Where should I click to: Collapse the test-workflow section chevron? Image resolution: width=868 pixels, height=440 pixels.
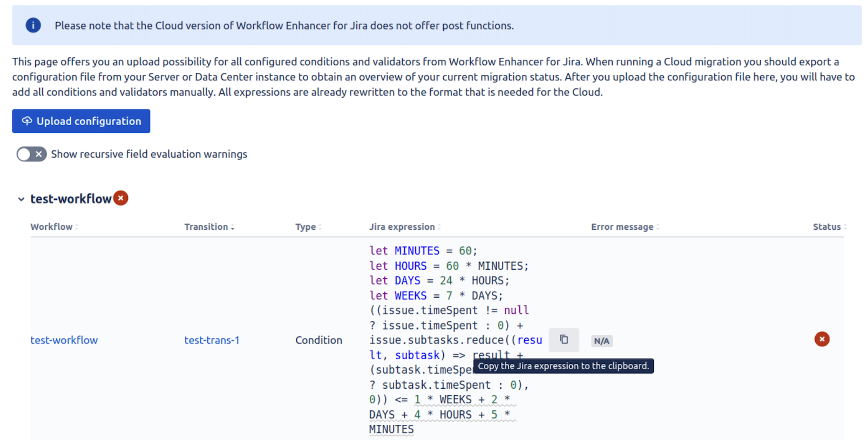pos(21,199)
